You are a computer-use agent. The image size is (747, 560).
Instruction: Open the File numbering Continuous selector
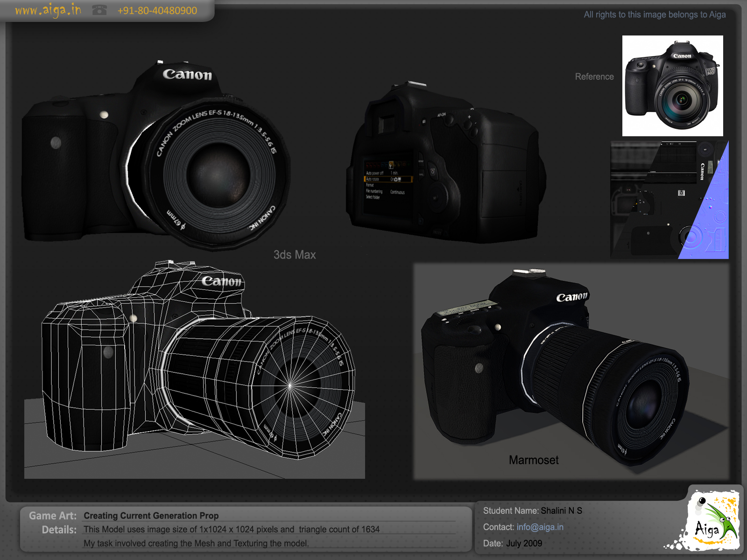pyautogui.click(x=398, y=192)
